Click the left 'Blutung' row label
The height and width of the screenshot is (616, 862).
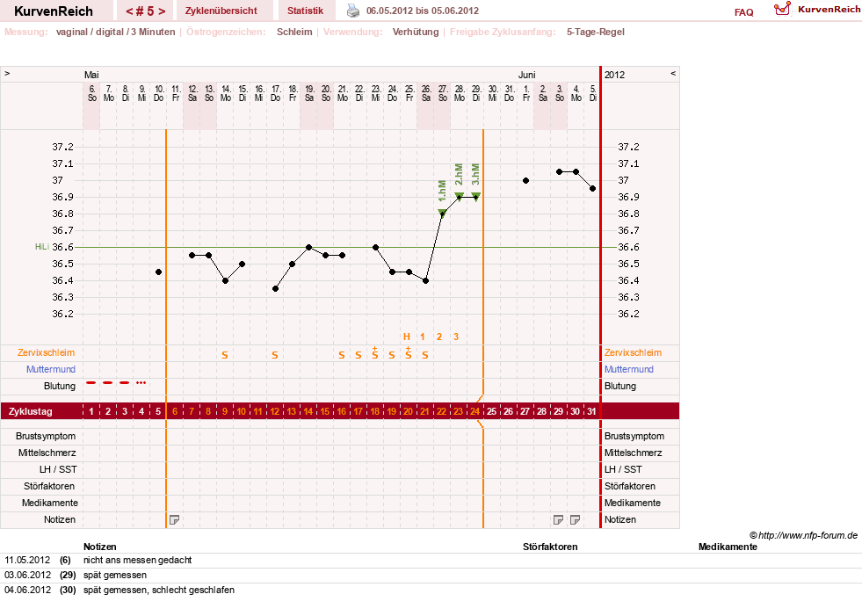pyautogui.click(x=60, y=386)
